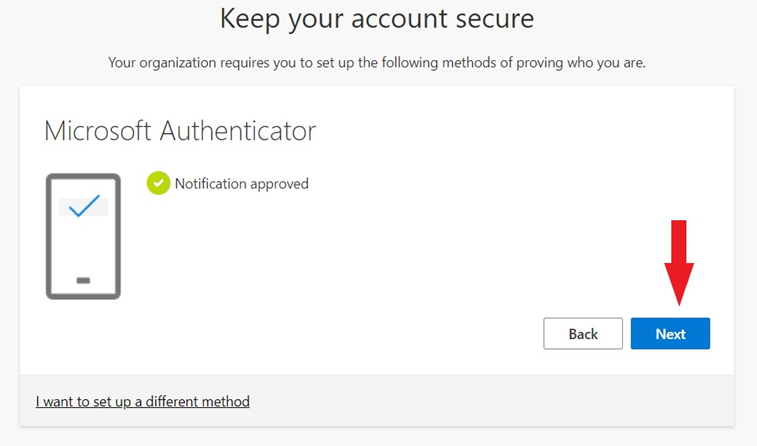
Task: Click the blue checkmark on the phone screen
Action: pyautogui.click(x=84, y=206)
